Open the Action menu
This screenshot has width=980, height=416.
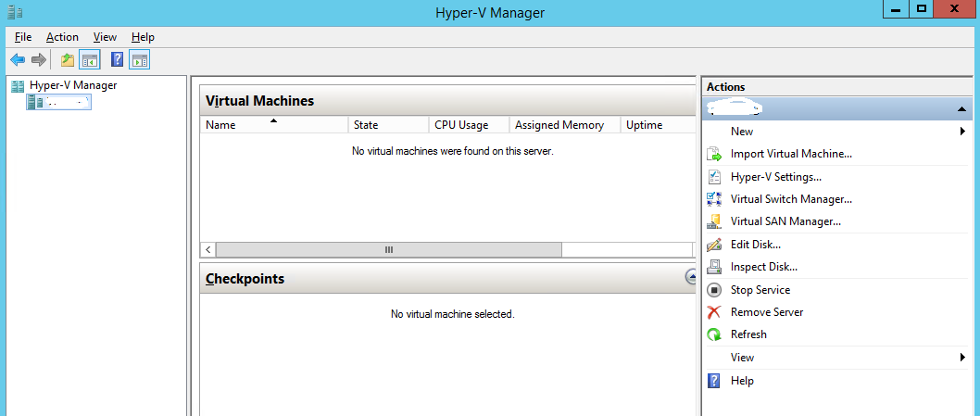click(x=62, y=37)
